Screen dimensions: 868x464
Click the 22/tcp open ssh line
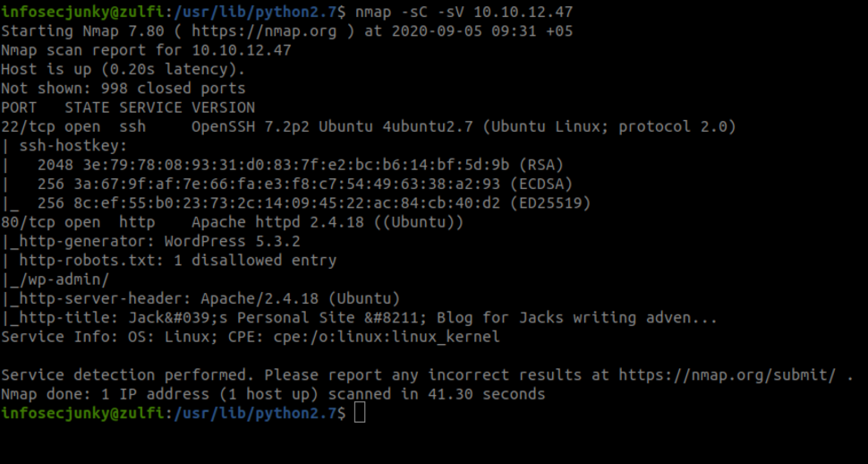coord(369,127)
